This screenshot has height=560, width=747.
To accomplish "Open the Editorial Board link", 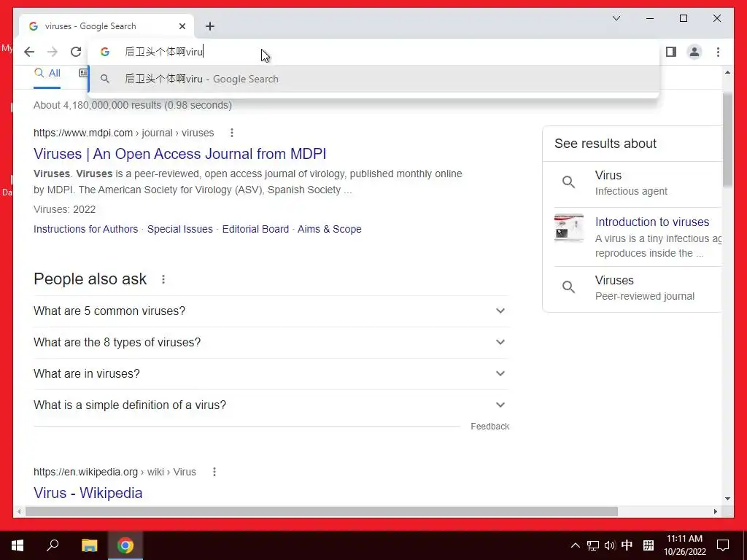I will 255,229.
